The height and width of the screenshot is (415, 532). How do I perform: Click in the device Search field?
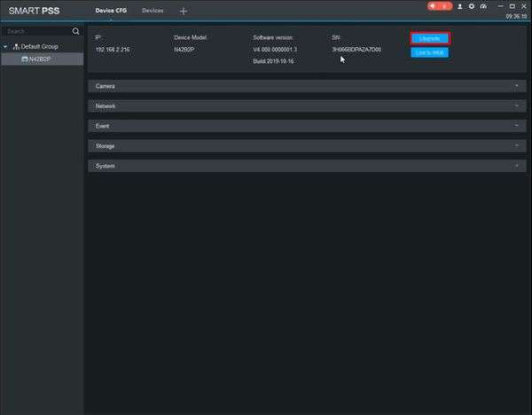pos(35,31)
